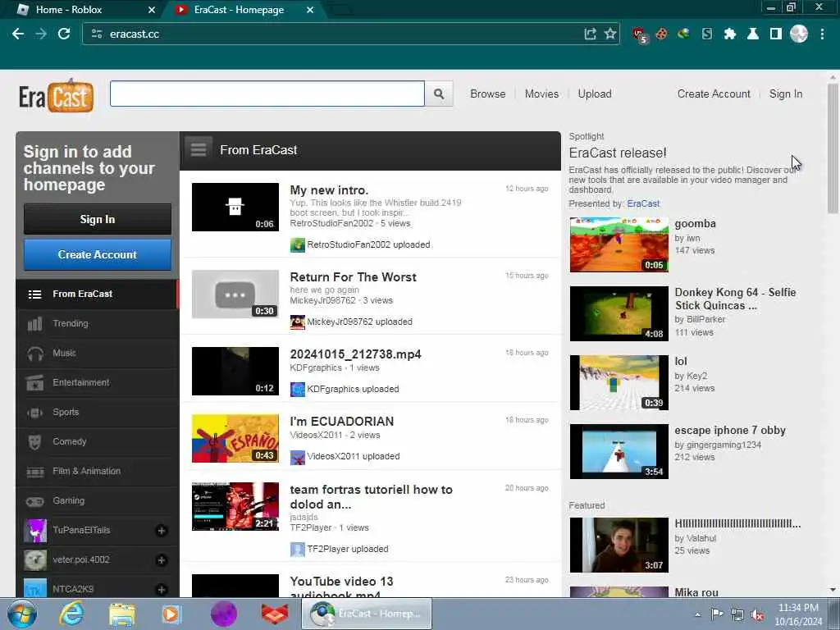840x630 pixels.
Task: Launch Internet Explorer from taskbar
Action: point(71,614)
